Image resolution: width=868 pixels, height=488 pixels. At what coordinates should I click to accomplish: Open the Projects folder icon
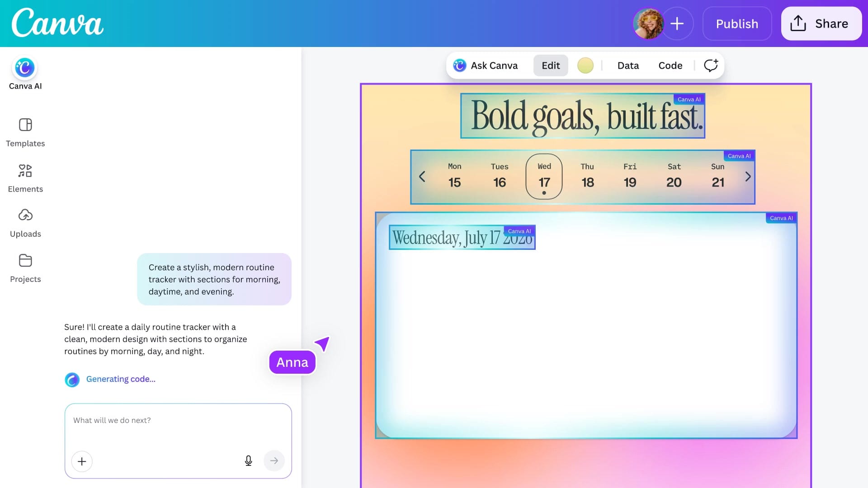coord(25,261)
